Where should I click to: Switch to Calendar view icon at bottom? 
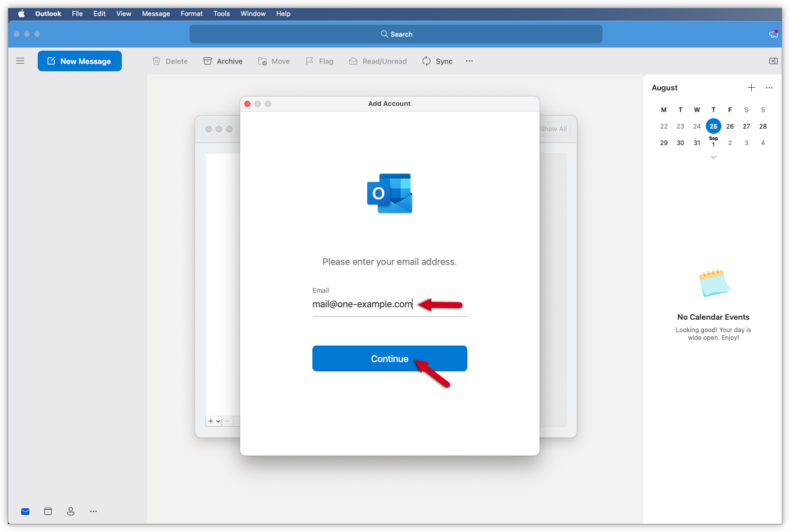click(48, 511)
